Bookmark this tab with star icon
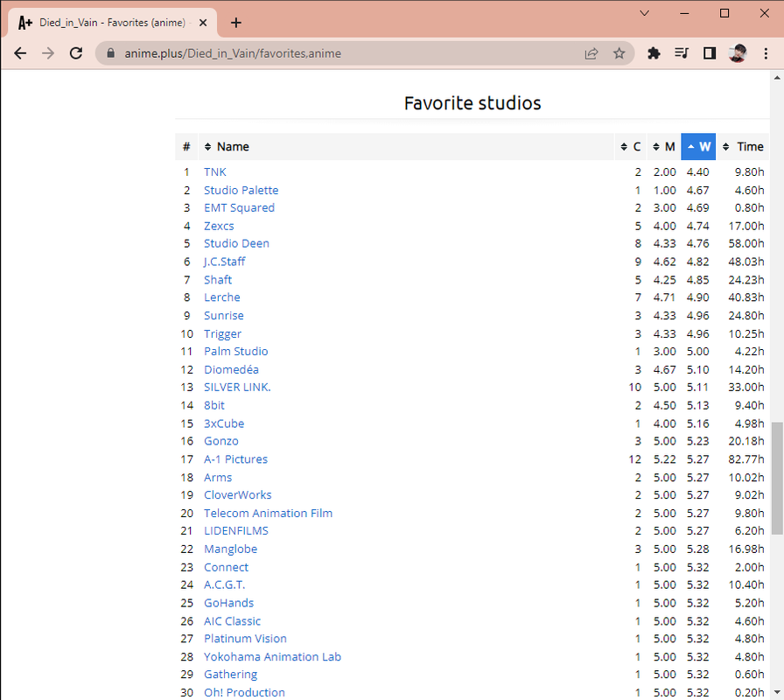Image resolution: width=784 pixels, height=700 pixels. click(x=619, y=53)
